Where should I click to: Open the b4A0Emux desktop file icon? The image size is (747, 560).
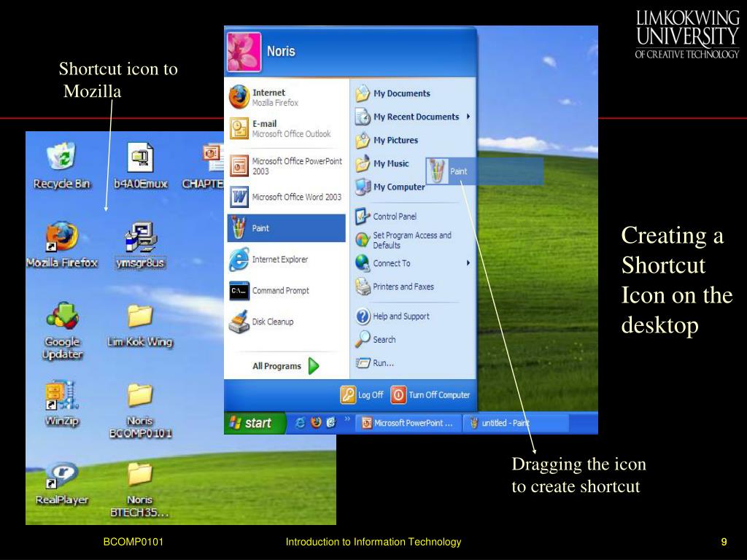click(141, 166)
